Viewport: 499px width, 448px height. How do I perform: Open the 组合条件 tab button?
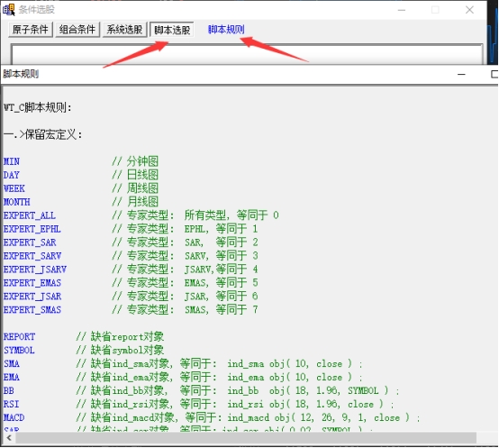click(x=77, y=30)
